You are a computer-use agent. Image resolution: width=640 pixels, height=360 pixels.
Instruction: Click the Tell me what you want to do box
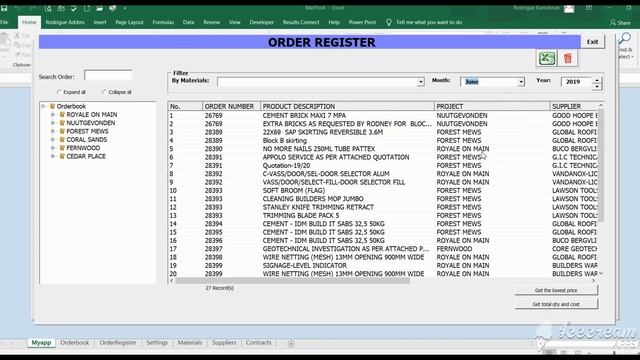point(429,22)
